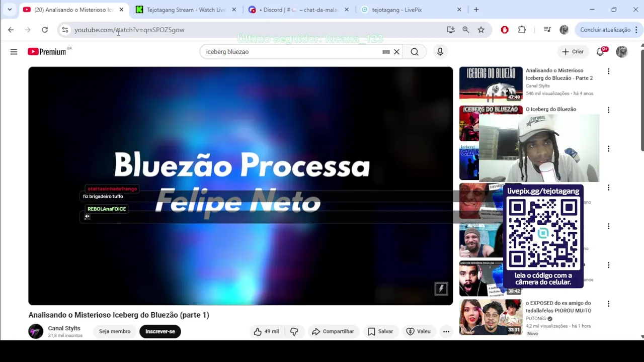This screenshot has width=644, height=362.
Task: Open the PUTONES channel name
Action: pos(536,318)
